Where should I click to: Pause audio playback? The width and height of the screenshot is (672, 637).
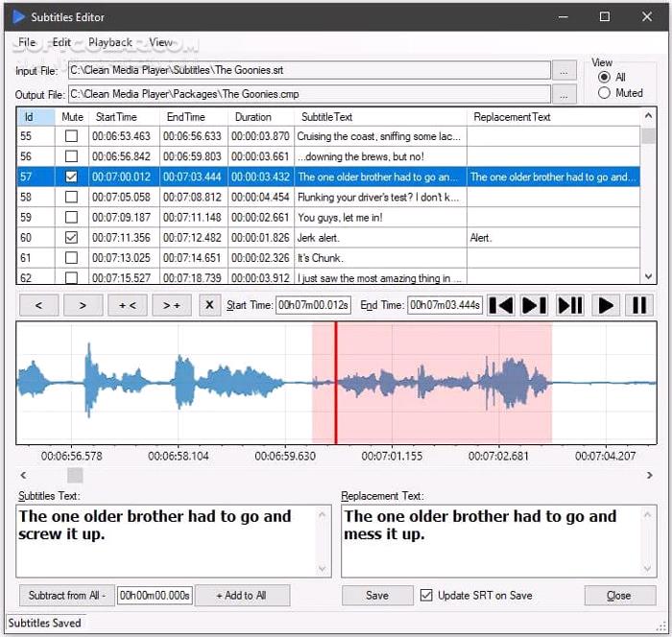(638, 305)
